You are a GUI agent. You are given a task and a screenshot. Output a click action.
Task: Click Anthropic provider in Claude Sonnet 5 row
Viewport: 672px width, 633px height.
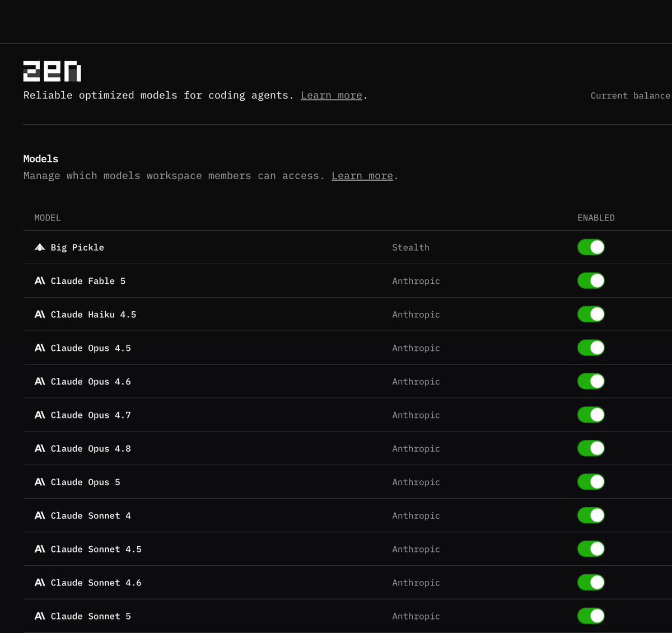coord(416,616)
